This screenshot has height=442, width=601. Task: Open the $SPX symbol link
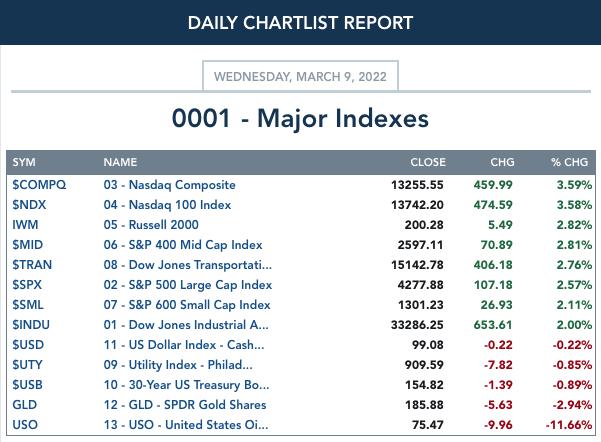click(x=27, y=284)
